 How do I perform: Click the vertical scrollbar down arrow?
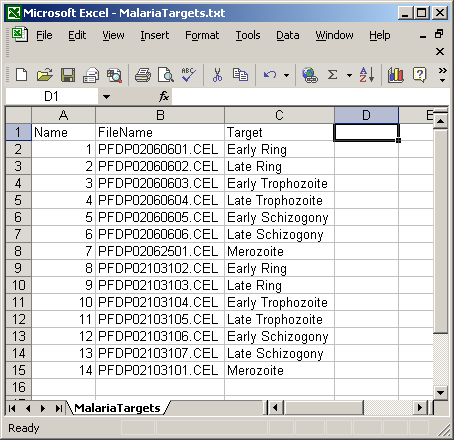(x=440, y=393)
